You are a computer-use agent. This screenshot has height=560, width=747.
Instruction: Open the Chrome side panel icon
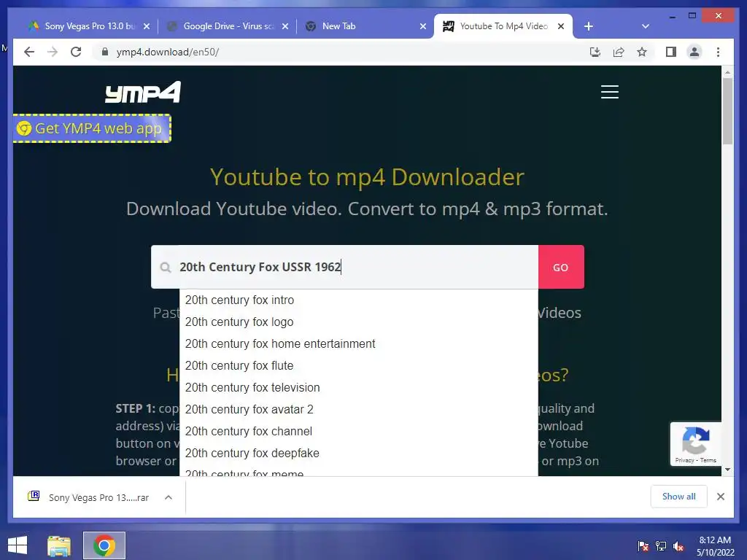point(671,52)
